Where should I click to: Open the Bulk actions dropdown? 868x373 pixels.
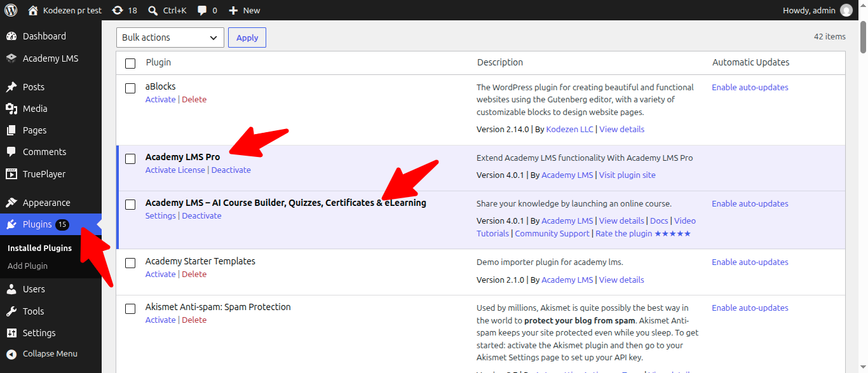[x=170, y=37]
